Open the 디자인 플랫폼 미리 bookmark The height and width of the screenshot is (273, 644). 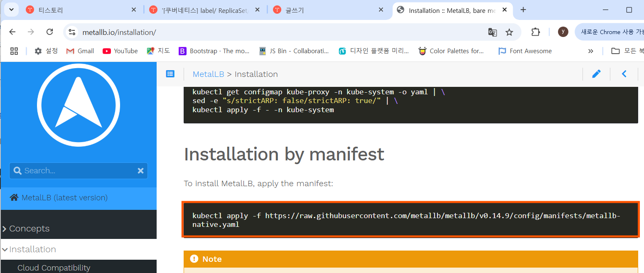[374, 51]
